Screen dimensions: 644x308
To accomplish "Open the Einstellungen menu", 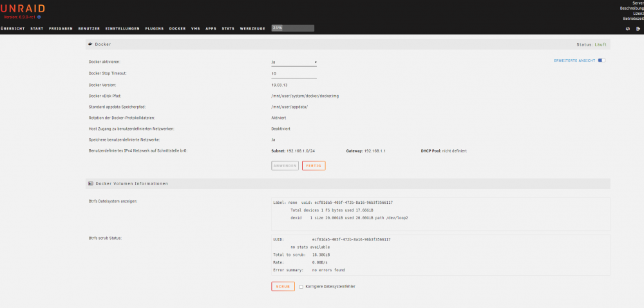I will (x=122, y=29).
